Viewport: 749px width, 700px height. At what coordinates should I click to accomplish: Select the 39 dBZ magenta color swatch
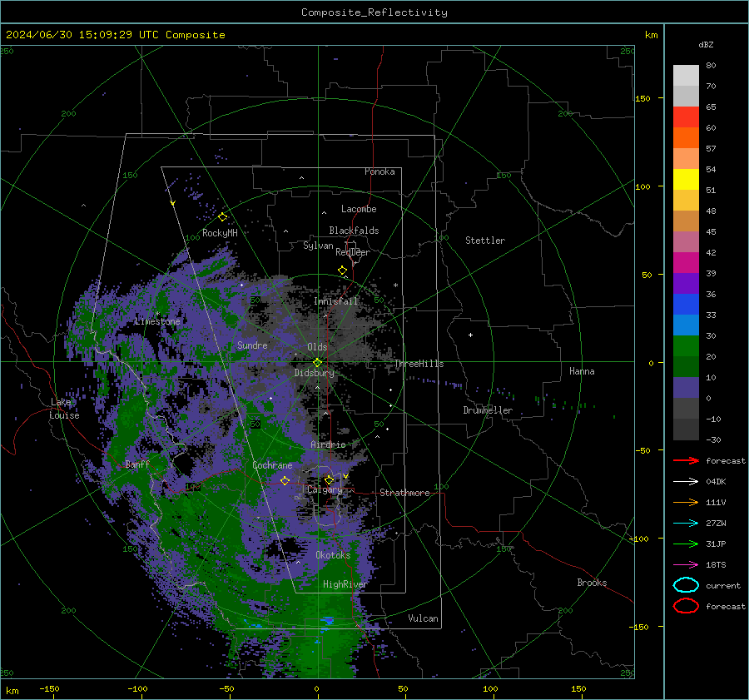pyautogui.click(x=686, y=263)
